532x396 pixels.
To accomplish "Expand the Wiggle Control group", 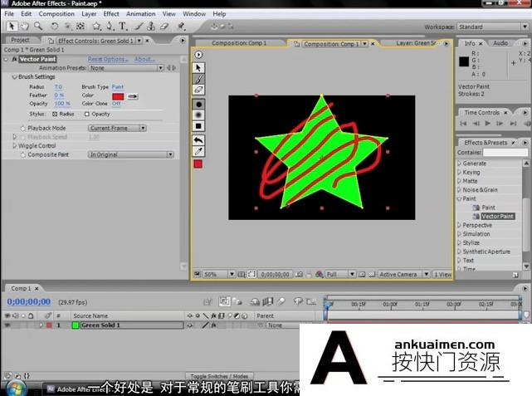I will 14,145.
